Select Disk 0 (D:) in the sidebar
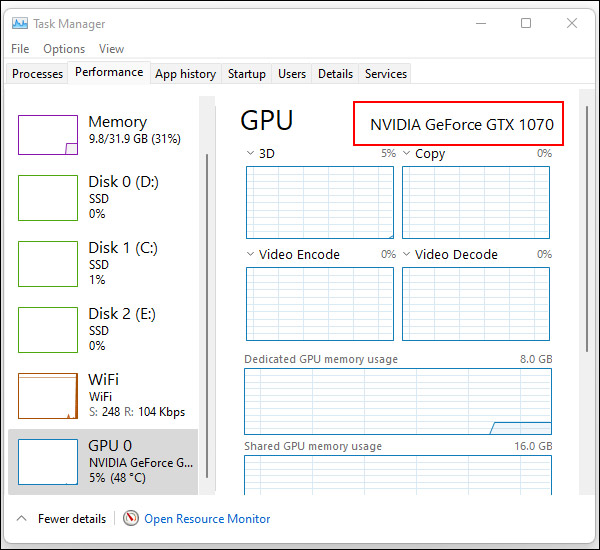 (103, 198)
